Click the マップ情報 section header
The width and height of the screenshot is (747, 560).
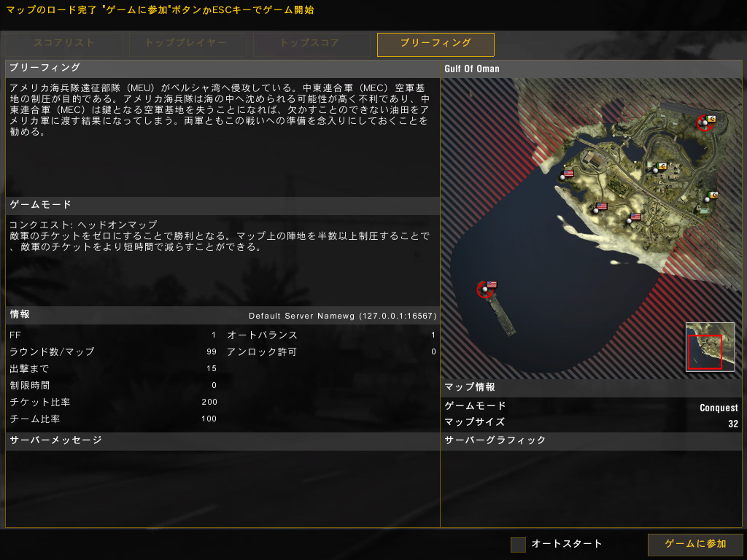tap(470, 387)
